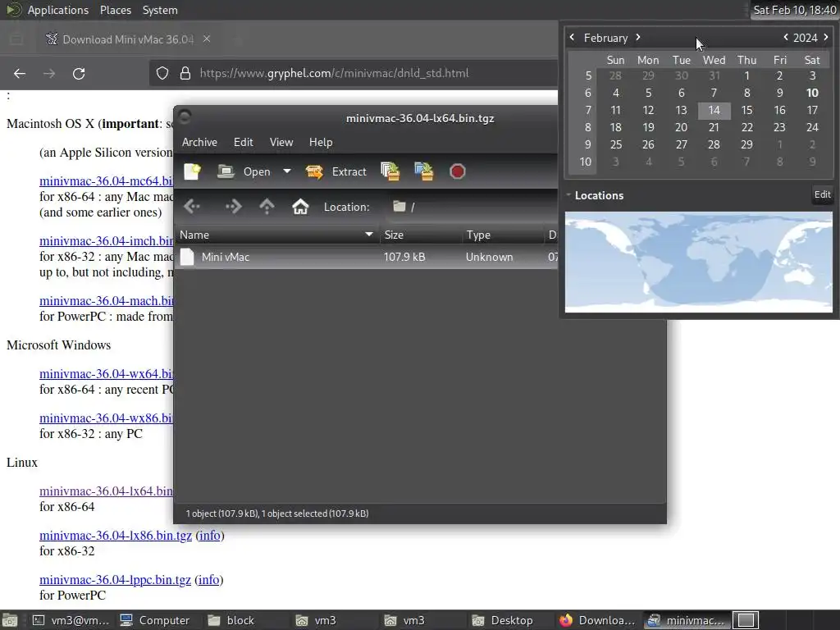Go forward in the archive location bar
This screenshot has height=630, width=840.
tap(233, 207)
